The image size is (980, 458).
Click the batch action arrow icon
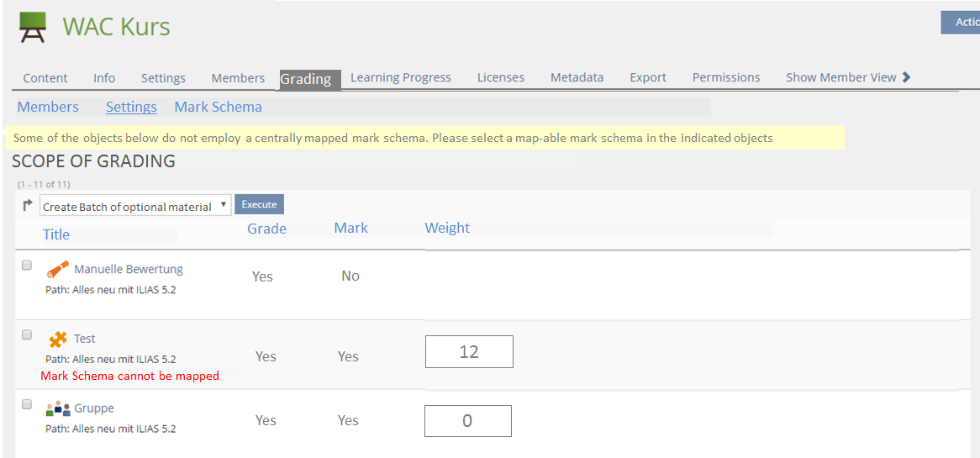[28, 205]
